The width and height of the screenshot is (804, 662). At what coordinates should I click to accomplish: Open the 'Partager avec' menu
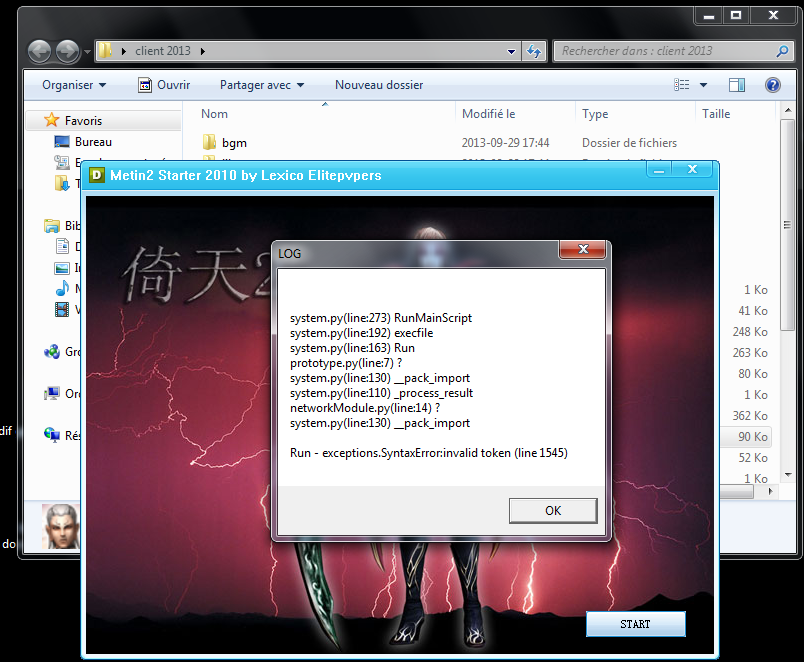click(262, 85)
